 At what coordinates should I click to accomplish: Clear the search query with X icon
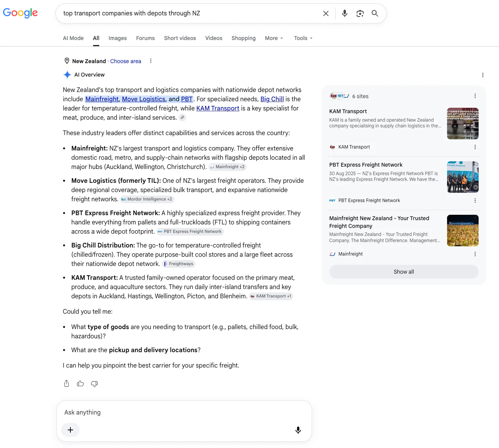click(x=326, y=13)
